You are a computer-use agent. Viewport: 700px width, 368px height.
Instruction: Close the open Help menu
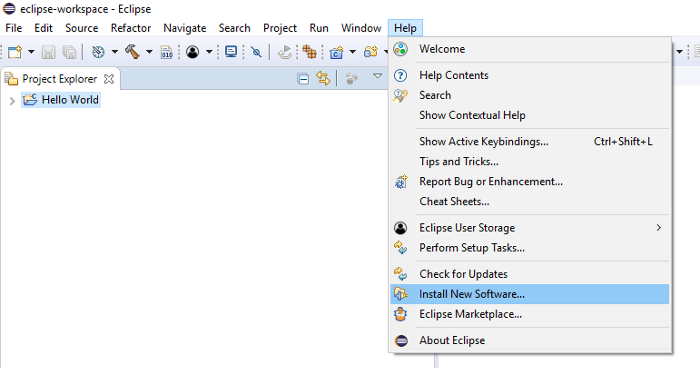pyautogui.click(x=405, y=28)
